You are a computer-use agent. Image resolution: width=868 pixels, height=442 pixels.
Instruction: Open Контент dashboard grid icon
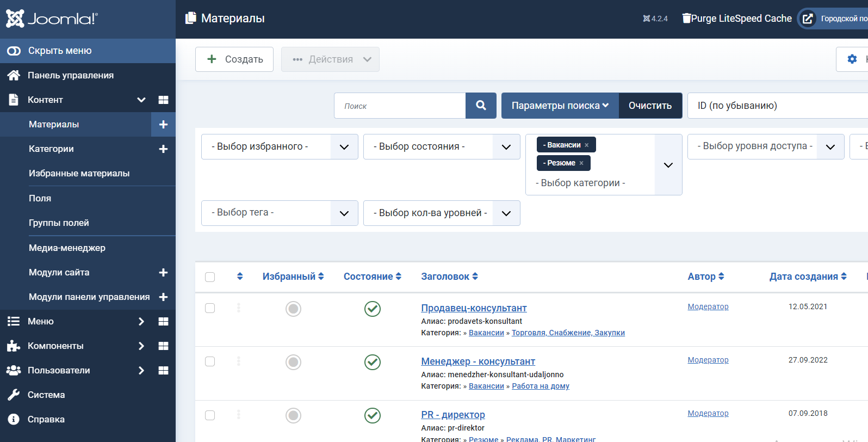163,100
